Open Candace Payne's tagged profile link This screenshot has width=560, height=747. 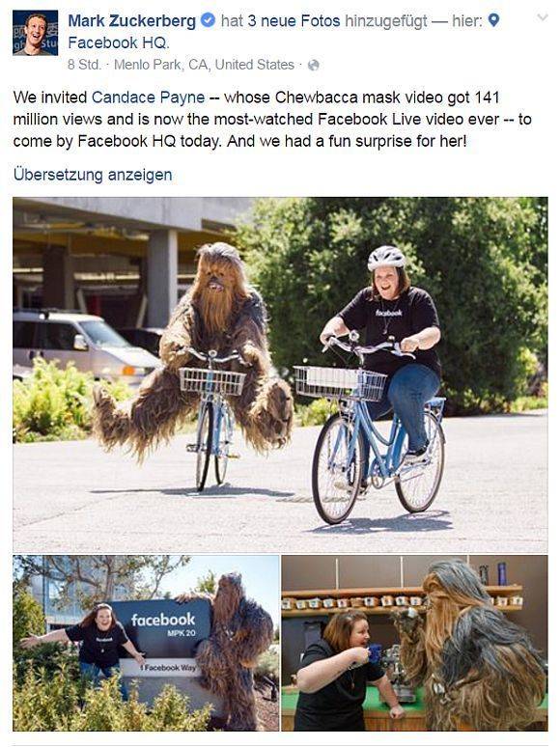point(149,97)
